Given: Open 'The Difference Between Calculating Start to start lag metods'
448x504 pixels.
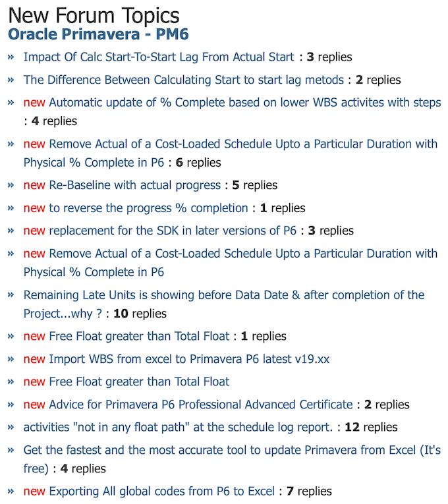Looking at the screenshot, I should click(x=184, y=80).
